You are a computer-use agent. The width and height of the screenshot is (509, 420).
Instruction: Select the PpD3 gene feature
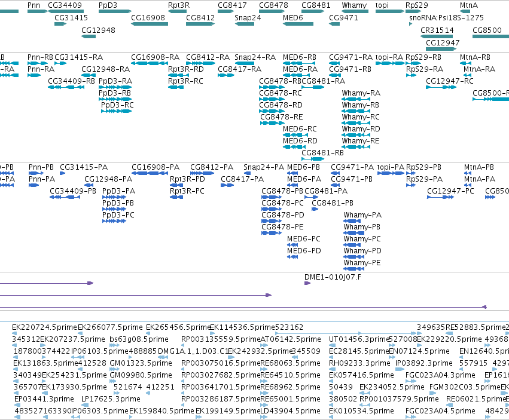point(115,11)
